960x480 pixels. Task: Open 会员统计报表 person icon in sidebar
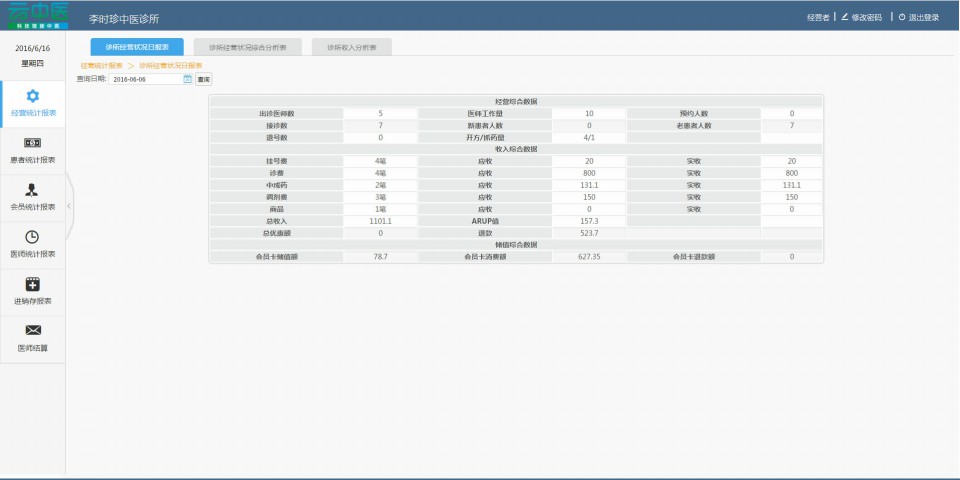(32, 189)
